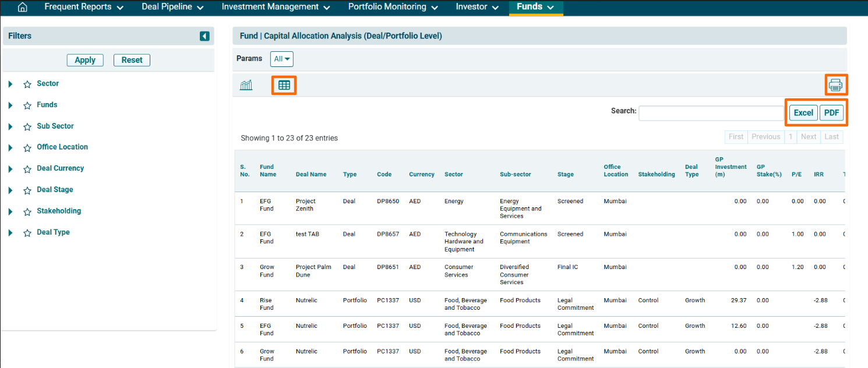The image size is (868, 368).
Task: Open the Investment Management menu
Action: [x=276, y=8]
